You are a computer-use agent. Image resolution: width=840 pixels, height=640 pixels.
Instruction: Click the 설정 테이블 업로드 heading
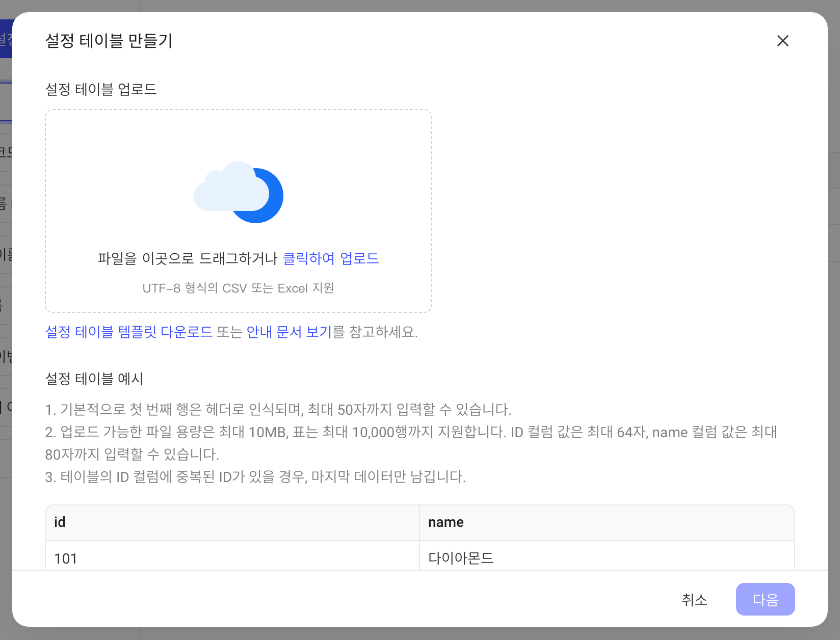pyautogui.click(x=101, y=89)
